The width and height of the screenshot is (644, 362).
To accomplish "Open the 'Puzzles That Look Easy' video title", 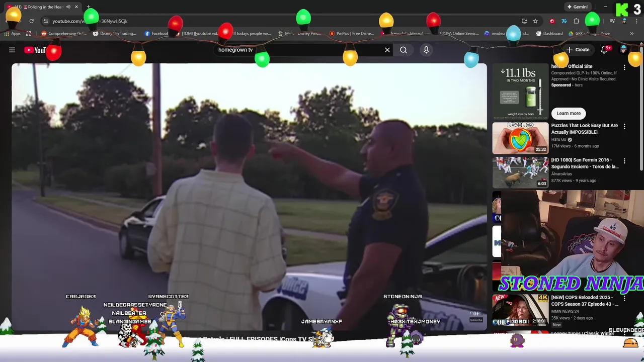I will [x=585, y=129].
